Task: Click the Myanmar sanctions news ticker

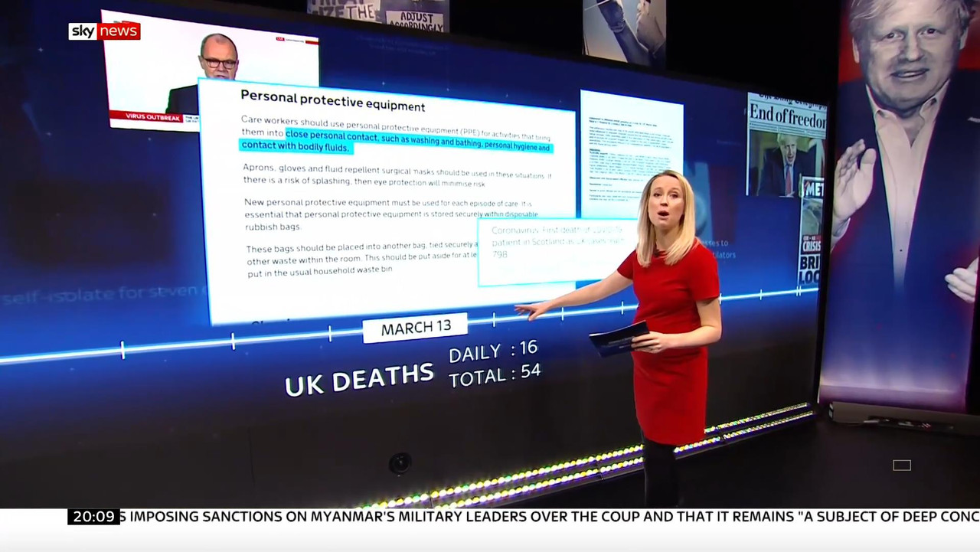Action: 550,517
